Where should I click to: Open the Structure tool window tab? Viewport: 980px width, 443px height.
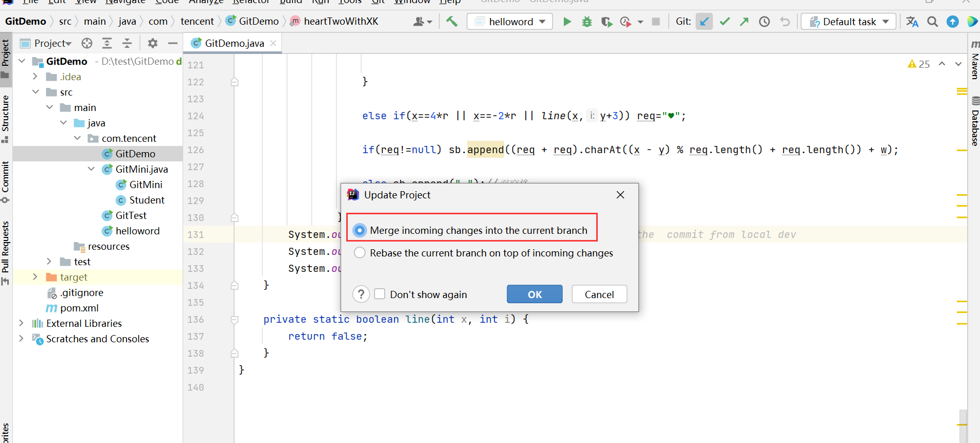[x=6, y=118]
